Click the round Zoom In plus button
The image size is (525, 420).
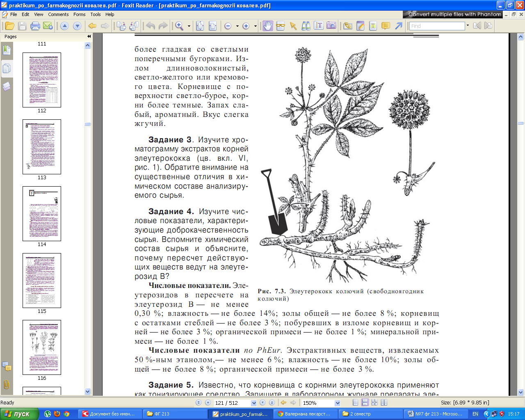246,26
